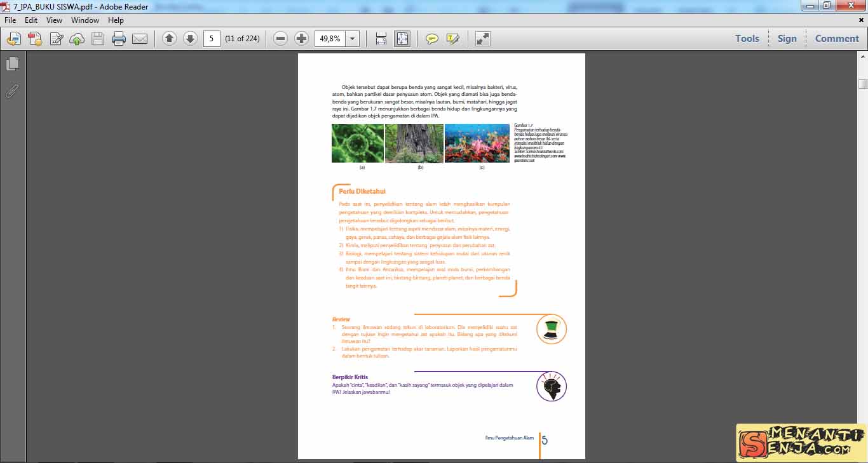Close the document with menu-bar x
Screen dimensions: 868x463
pyautogui.click(x=860, y=20)
